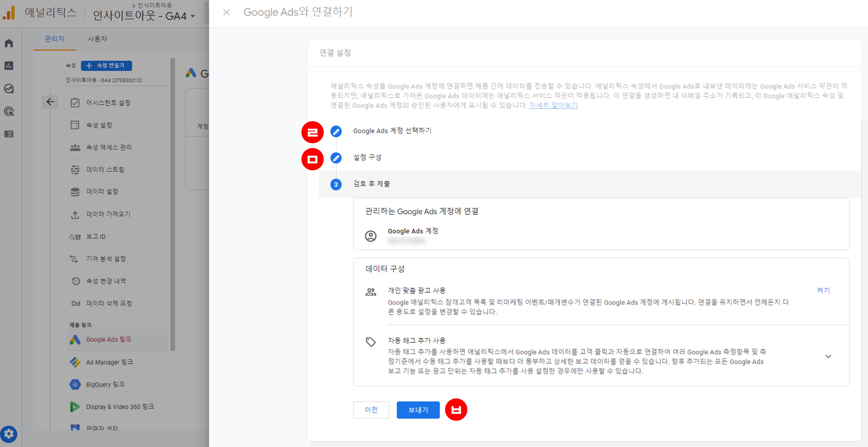Click the Google Ads 계정 account icon
Viewport: 868px width, 447px height.
371,236
